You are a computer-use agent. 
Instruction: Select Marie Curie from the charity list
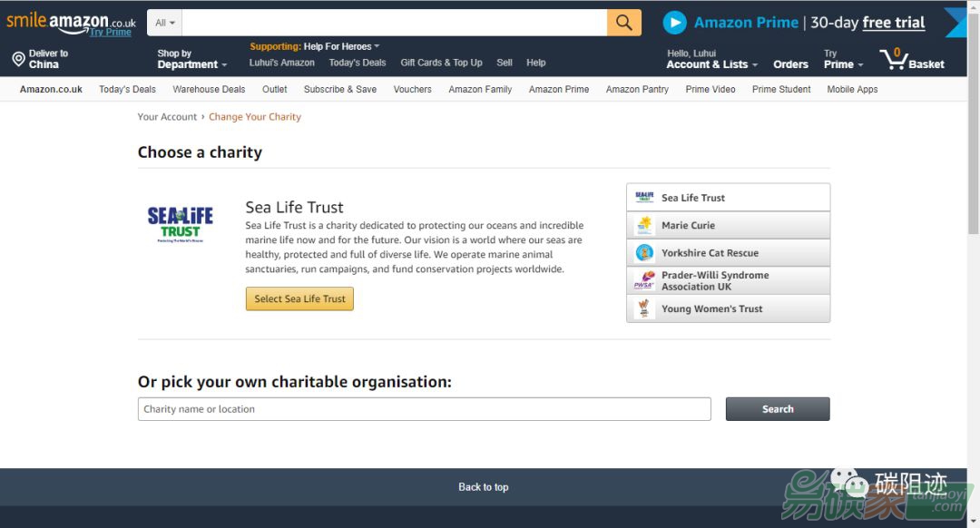coord(728,226)
